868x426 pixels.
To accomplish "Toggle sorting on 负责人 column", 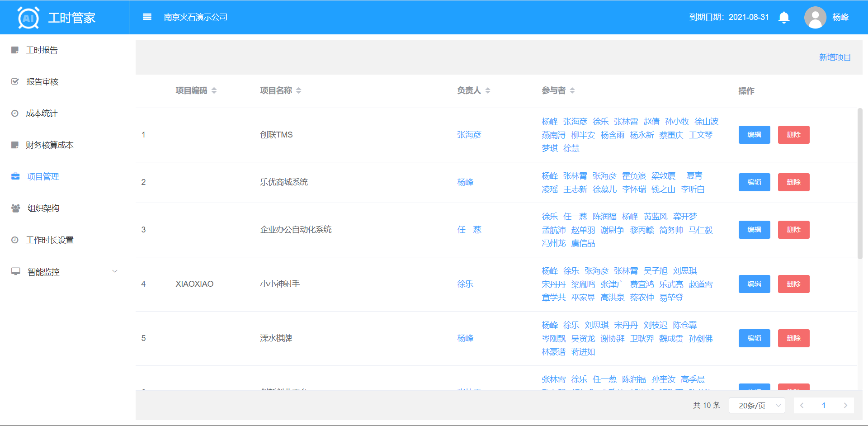I will click(488, 90).
